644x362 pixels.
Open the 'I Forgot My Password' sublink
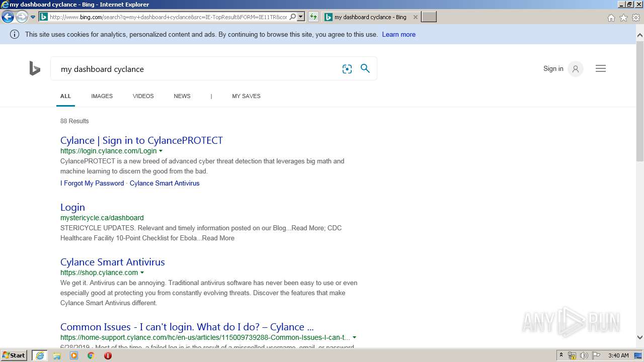[x=92, y=183]
